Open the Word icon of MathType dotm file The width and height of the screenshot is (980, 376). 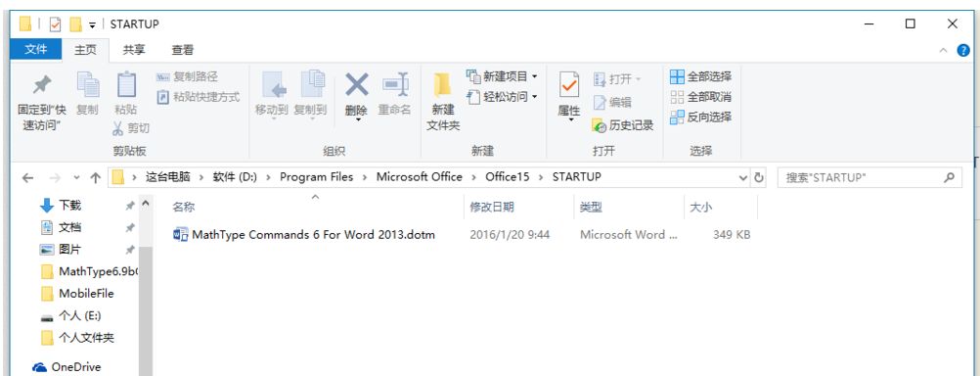[x=181, y=235]
